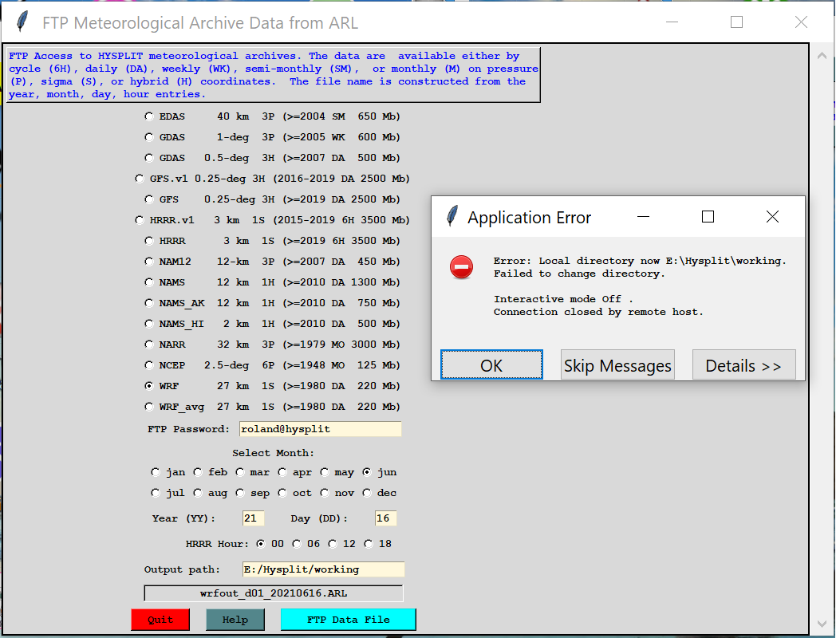Select the NAMS_AK radio option
The height and width of the screenshot is (638, 840).
(x=149, y=303)
